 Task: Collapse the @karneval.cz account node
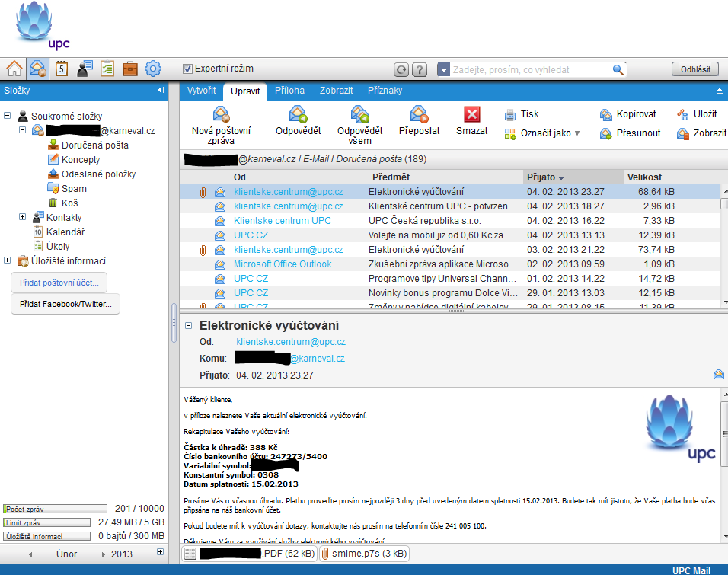tap(22, 129)
